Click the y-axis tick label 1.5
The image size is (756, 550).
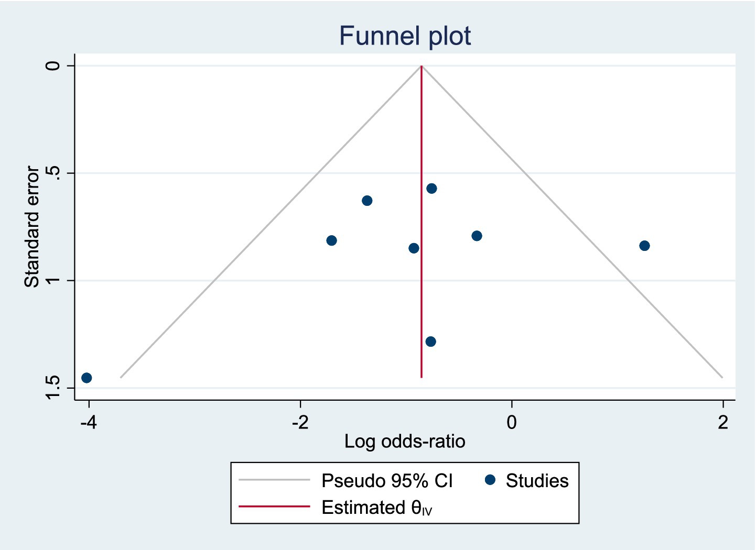(x=52, y=388)
